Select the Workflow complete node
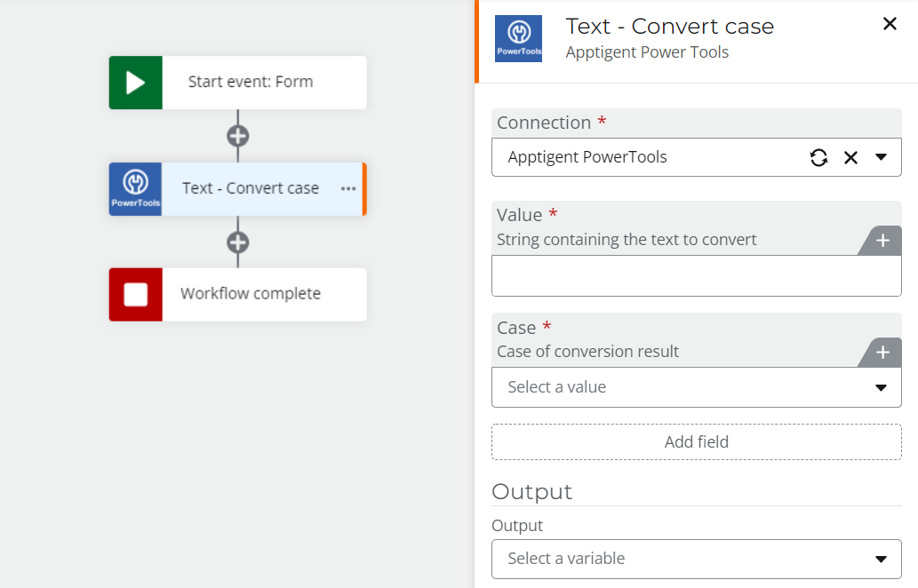 click(x=249, y=295)
